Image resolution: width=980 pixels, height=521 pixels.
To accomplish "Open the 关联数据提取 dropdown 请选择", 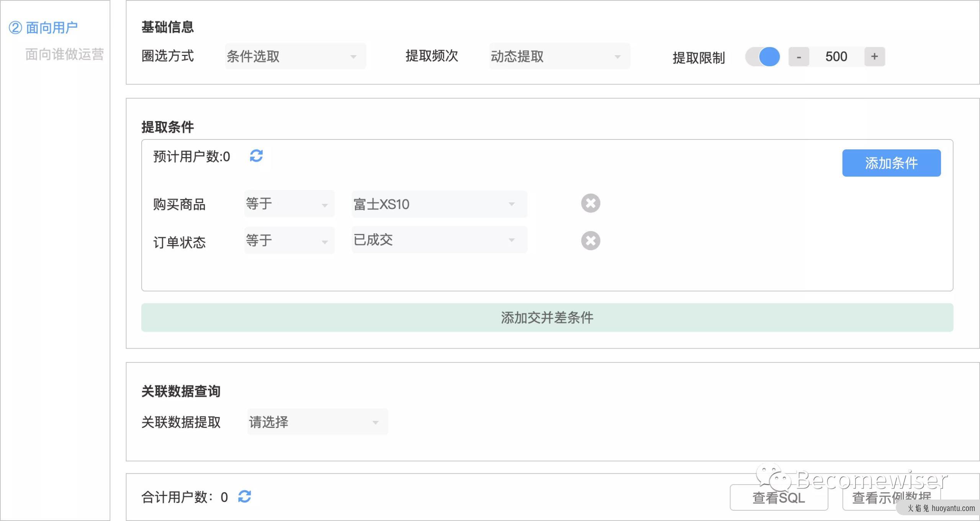I will pos(318,422).
